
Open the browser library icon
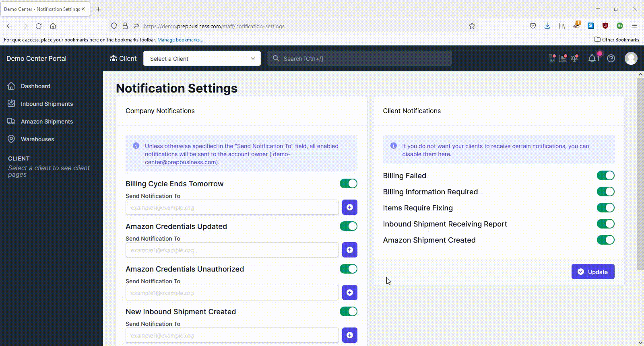point(562,26)
